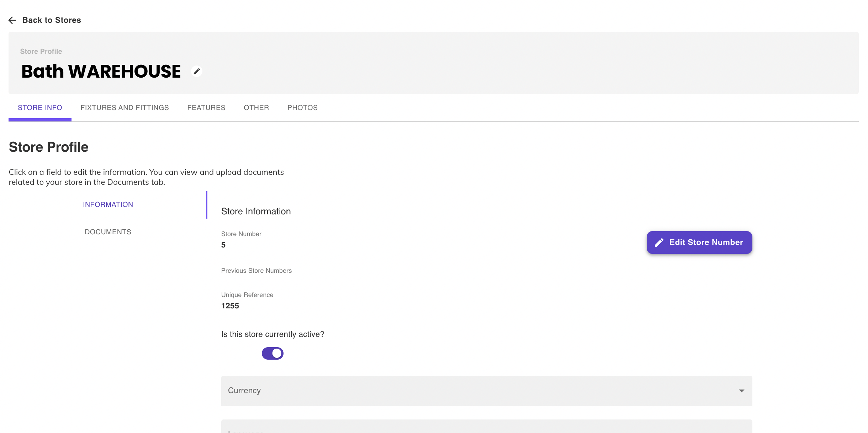868x433 pixels.
Task: Go to the Other tab
Action: (x=256, y=108)
